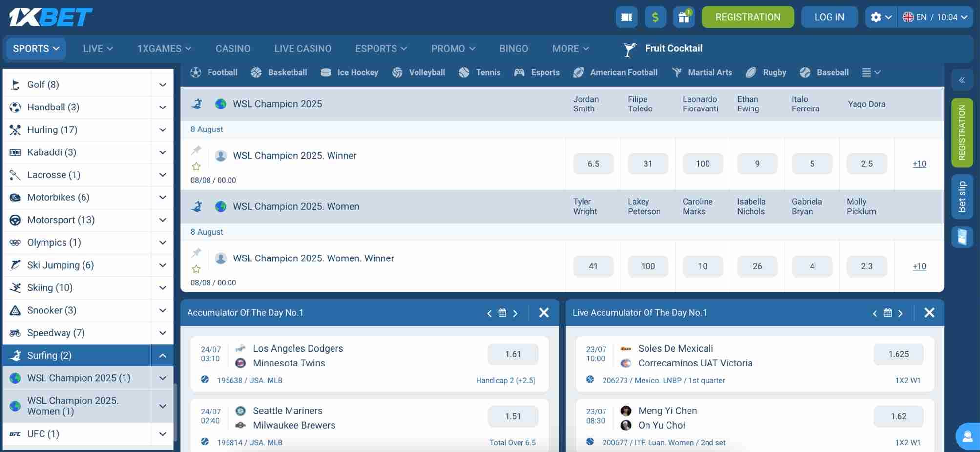Favorite the WSL Champion 2025. Women. Winner star
The height and width of the screenshot is (452, 980).
[x=196, y=269]
